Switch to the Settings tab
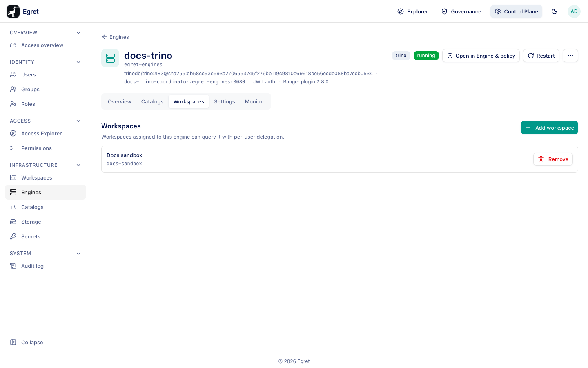Viewport: 588px width, 368px height. point(225,101)
